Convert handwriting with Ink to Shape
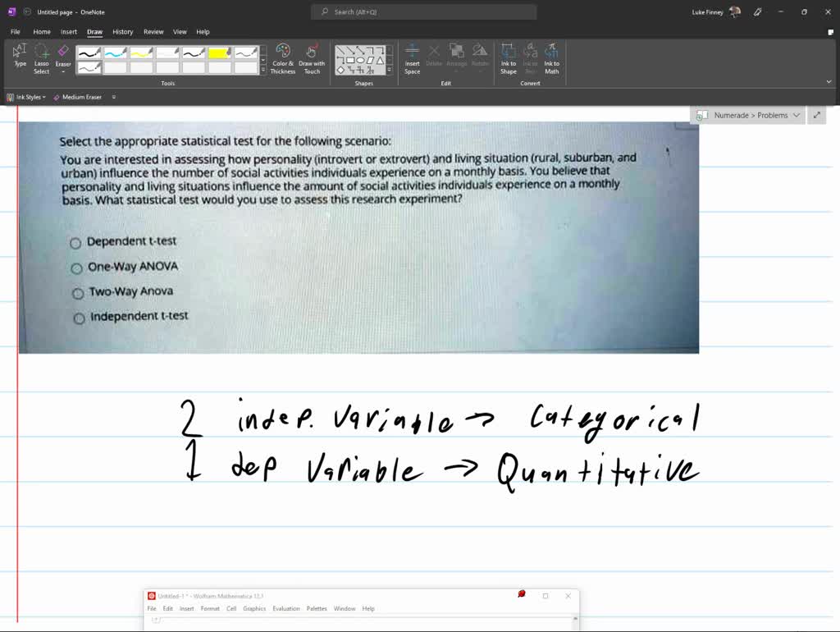840x632 pixels. point(509,57)
